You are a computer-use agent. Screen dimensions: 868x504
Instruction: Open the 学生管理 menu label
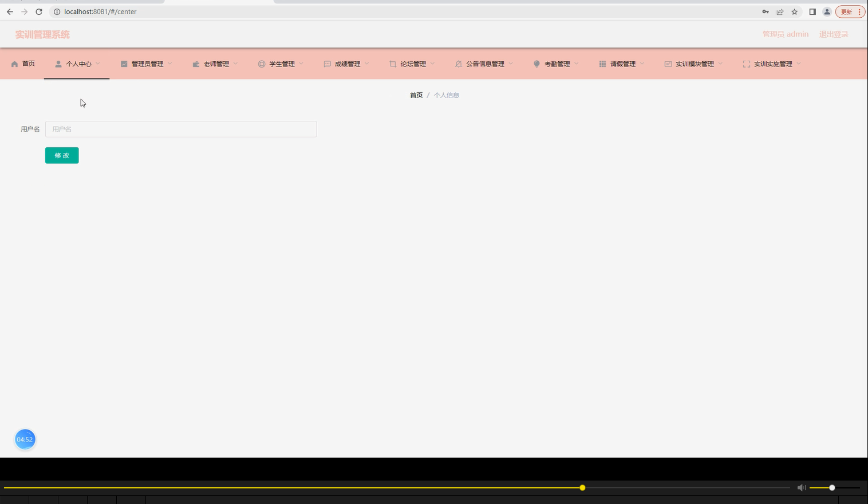click(282, 64)
